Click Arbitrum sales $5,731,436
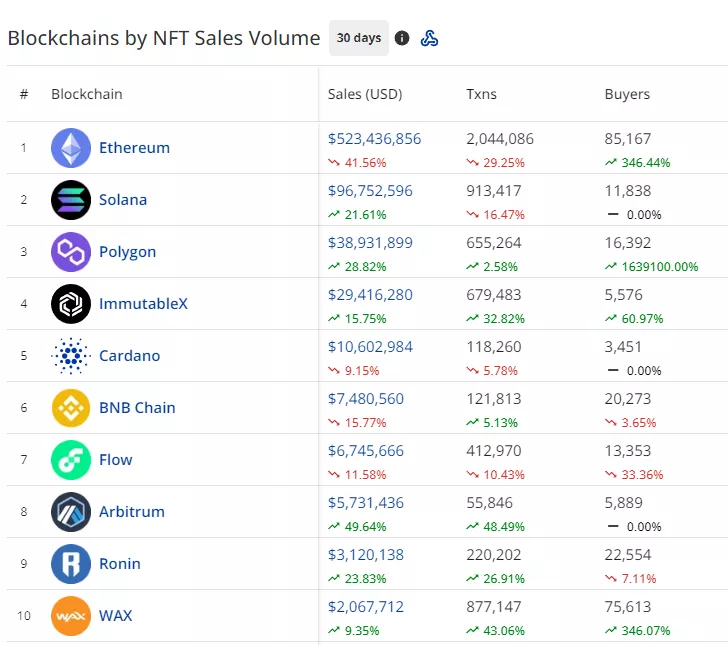Viewport: 728px width, 645px height. click(366, 502)
